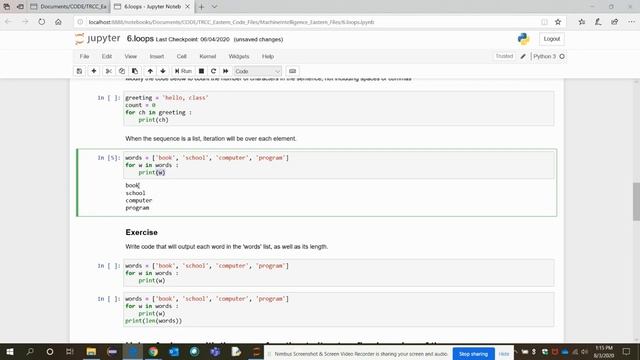This screenshot has width=640, height=360.
Task: Stop sharing the screen recording
Action: click(x=473, y=354)
